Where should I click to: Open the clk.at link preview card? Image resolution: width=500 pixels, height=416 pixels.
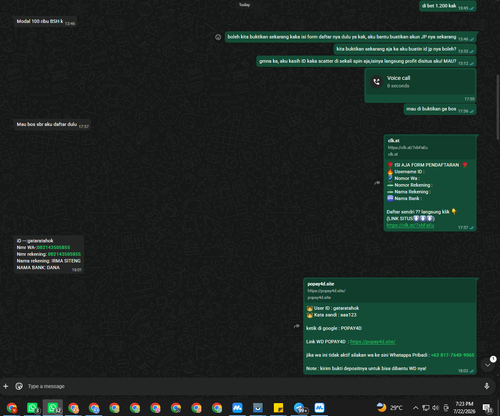[430, 147]
